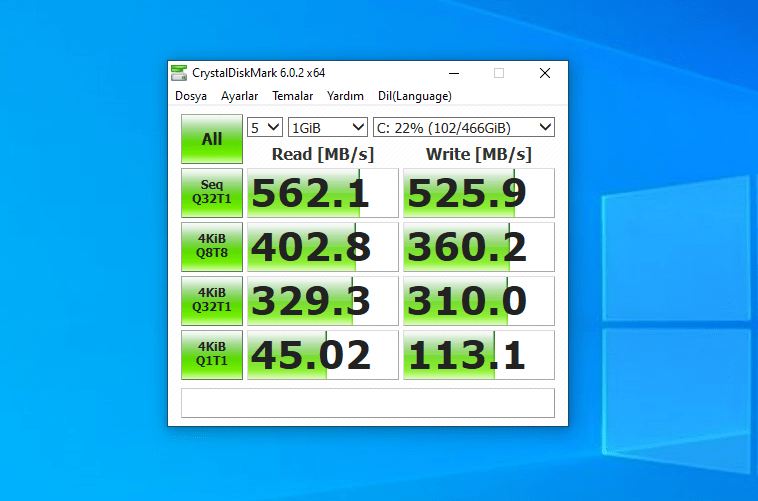Start the 4KiB Q8T8 test

click(x=212, y=247)
